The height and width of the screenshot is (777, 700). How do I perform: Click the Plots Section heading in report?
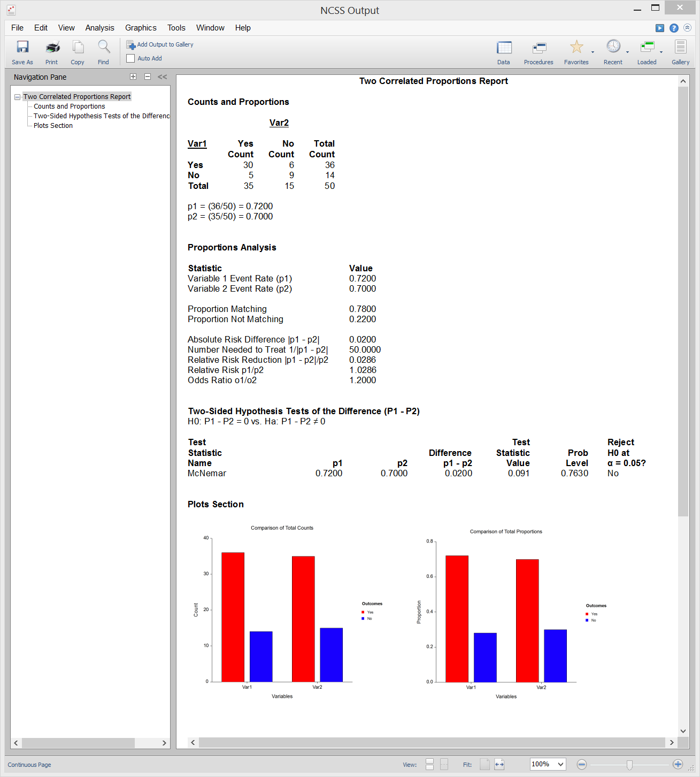coord(216,505)
